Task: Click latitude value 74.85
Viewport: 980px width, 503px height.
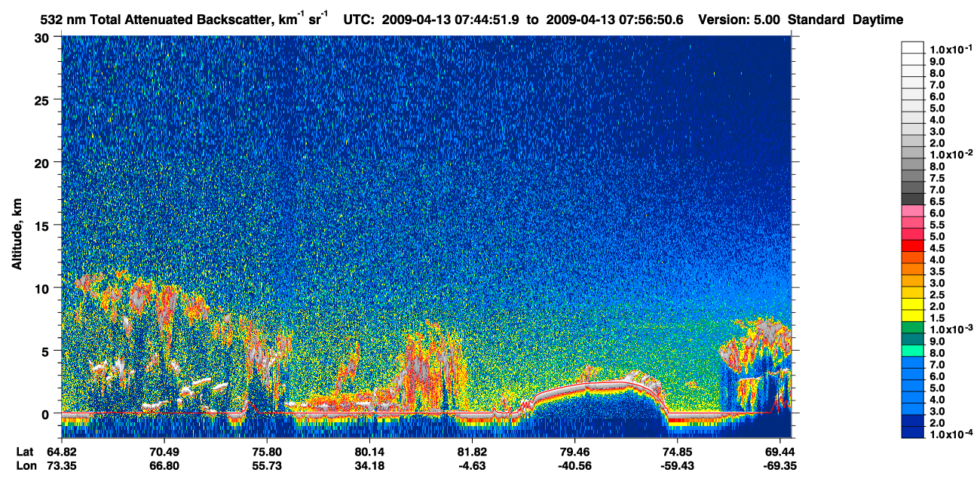Action: (676, 451)
